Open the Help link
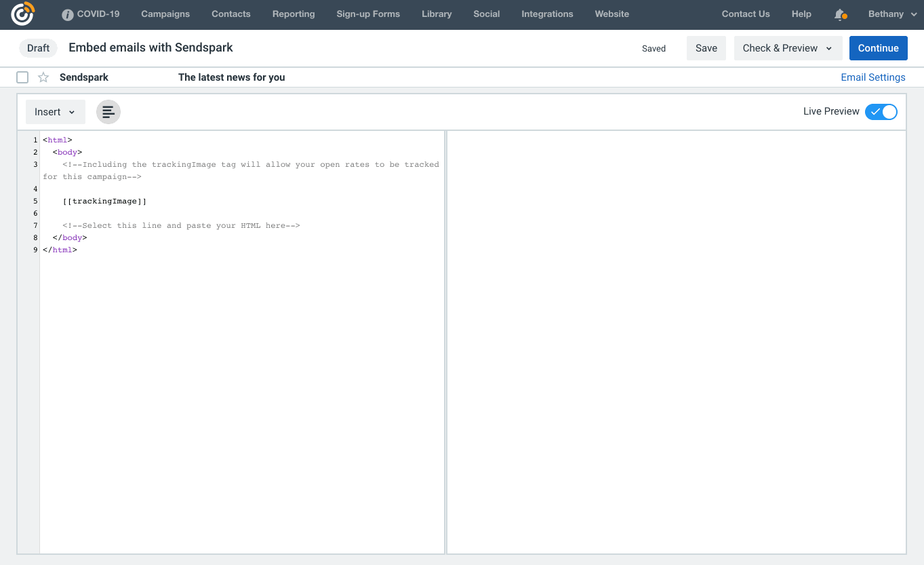 pos(801,14)
